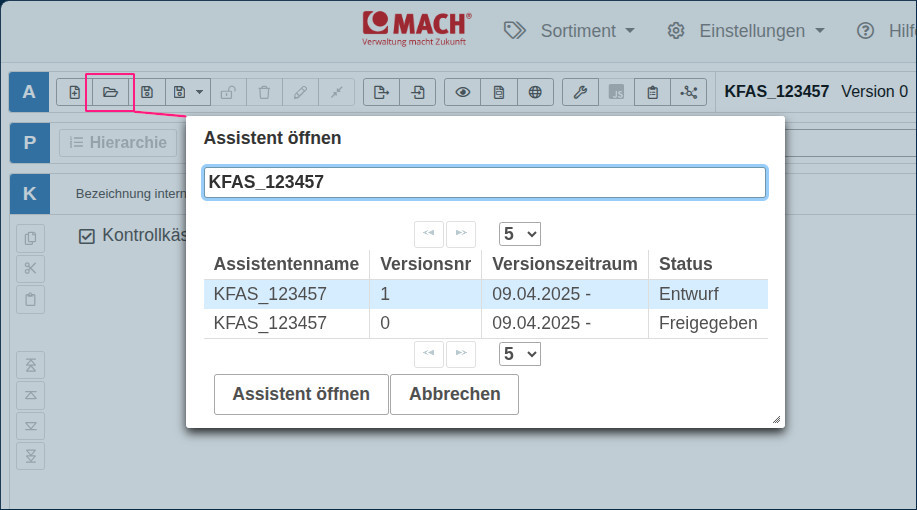Viewport: 917px width, 510px height.
Task: Move element to bottom with double-down arrow
Action: 30,456
